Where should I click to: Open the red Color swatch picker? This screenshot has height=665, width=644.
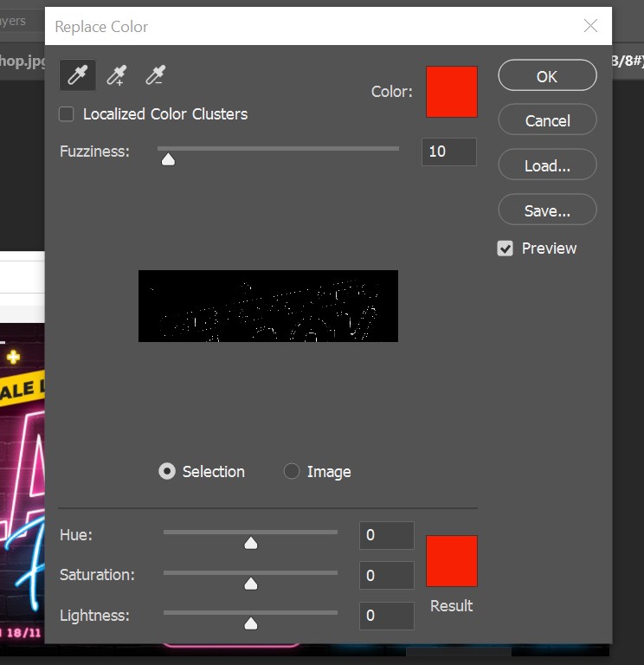[451, 92]
